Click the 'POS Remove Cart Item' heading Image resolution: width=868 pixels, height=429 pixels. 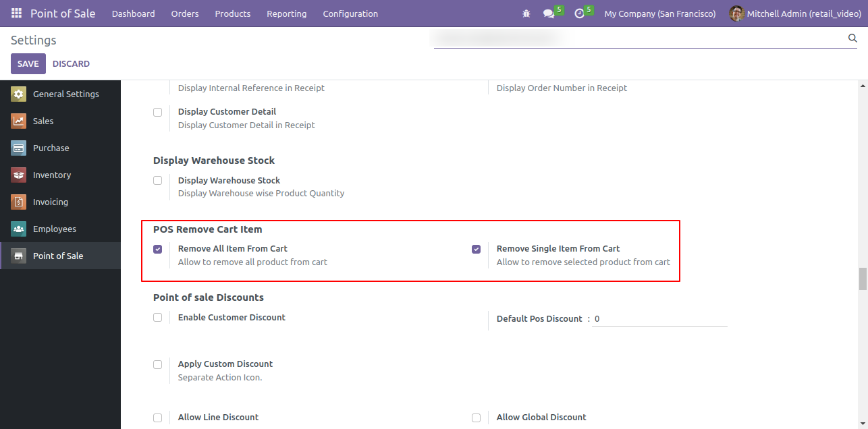click(x=208, y=229)
